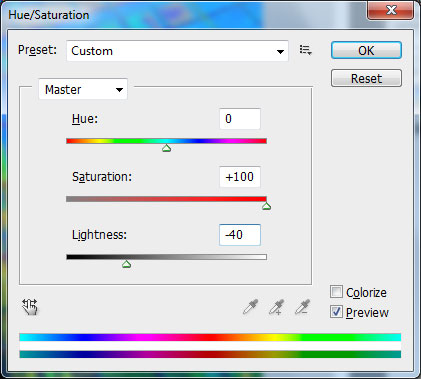The image size is (421, 379).
Task: Uncheck the Preview checkbox
Action: coord(336,312)
